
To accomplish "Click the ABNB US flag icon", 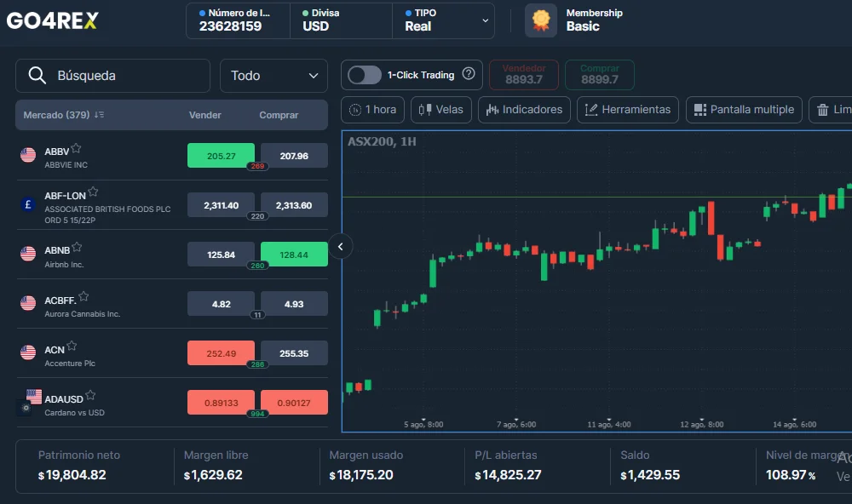I will coord(28,254).
